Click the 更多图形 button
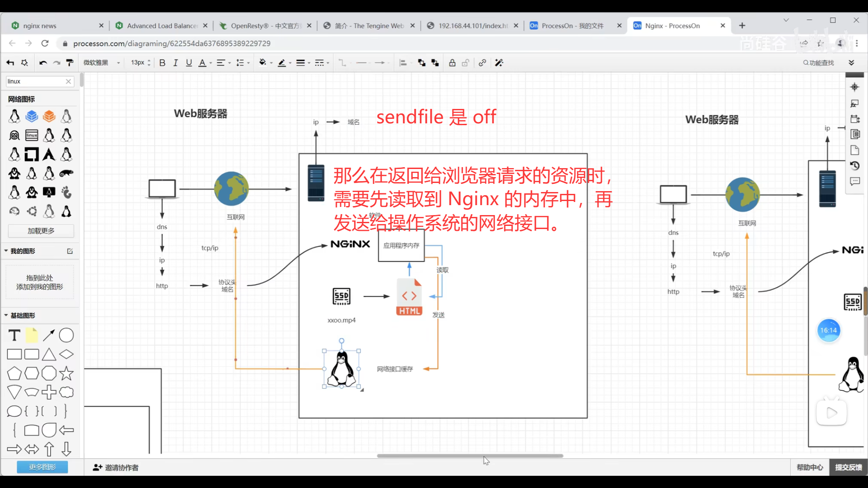Viewport: 868px width, 488px height. 42,467
